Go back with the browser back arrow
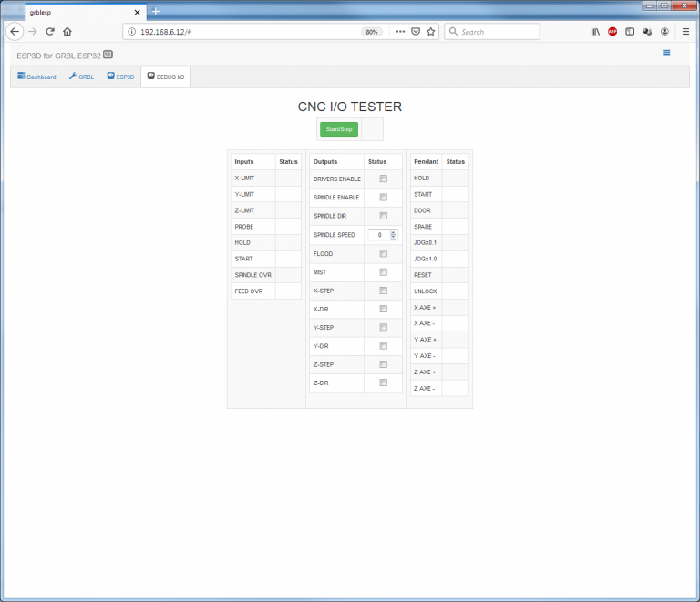Screen dimensions: 700x602 click(15, 32)
